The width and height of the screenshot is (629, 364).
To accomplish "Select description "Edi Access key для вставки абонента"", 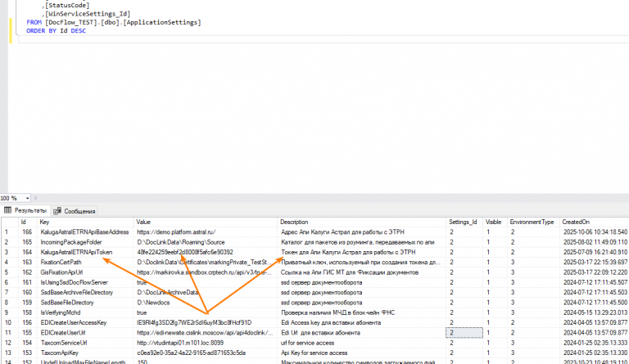I will click(x=361, y=322).
